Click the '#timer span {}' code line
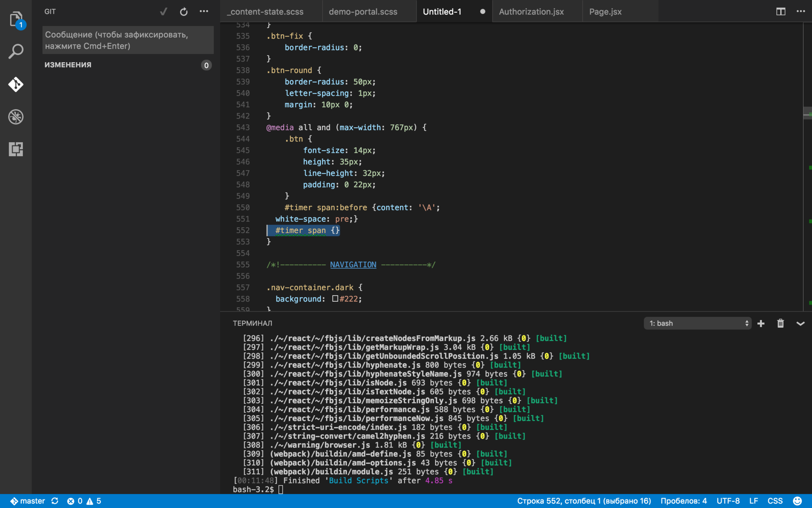This screenshot has height=508, width=812. click(307, 230)
